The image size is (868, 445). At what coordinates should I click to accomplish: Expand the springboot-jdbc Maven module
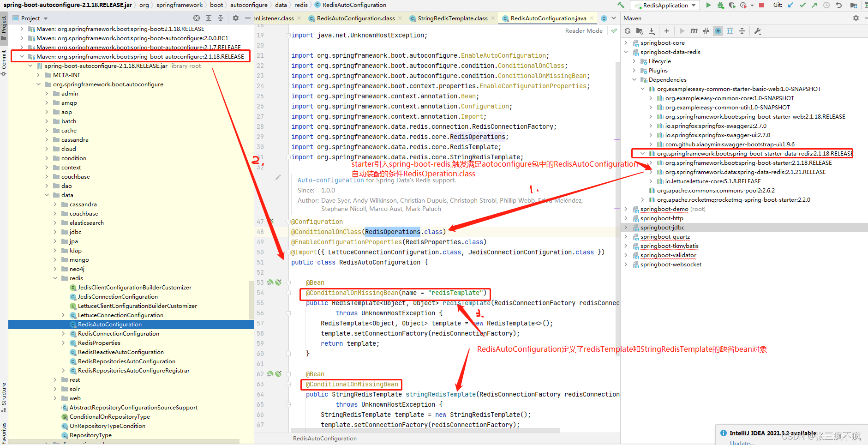626,227
